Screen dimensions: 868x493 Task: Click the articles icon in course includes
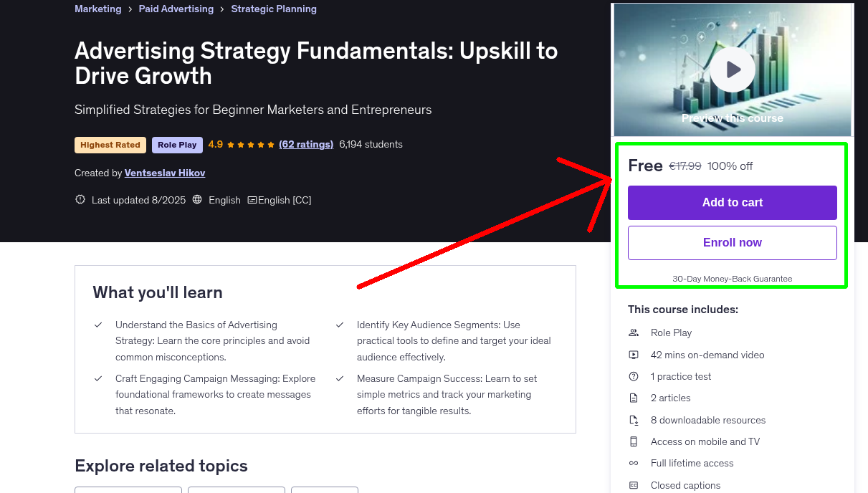pyautogui.click(x=634, y=398)
